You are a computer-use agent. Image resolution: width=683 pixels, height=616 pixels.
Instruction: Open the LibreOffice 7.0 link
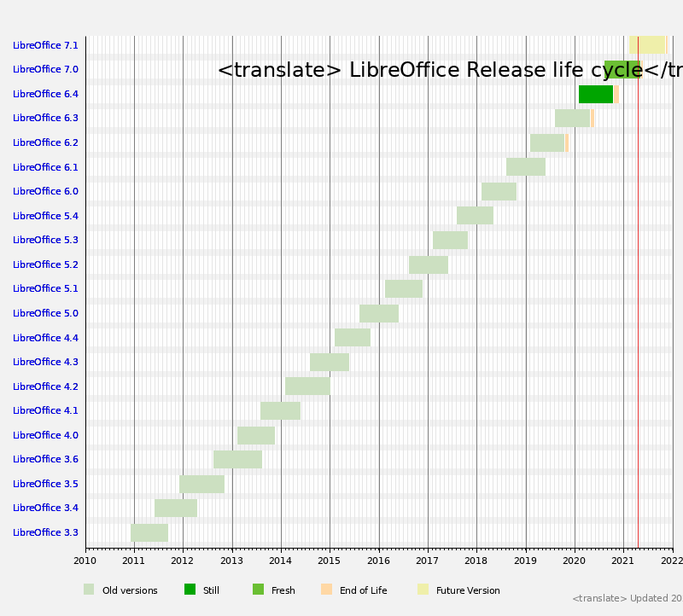click(x=45, y=70)
